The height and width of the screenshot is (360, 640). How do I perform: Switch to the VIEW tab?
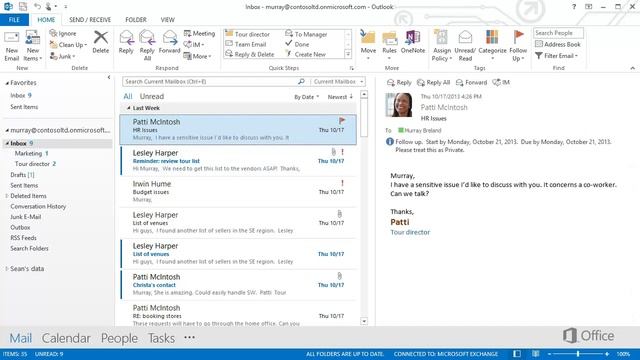tap(167, 20)
